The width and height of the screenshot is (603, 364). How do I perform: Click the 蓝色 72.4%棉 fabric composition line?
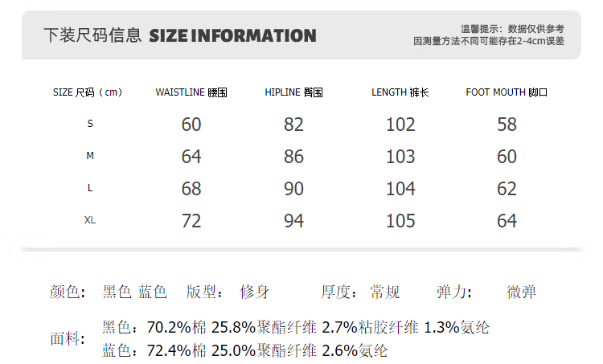click(245, 350)
